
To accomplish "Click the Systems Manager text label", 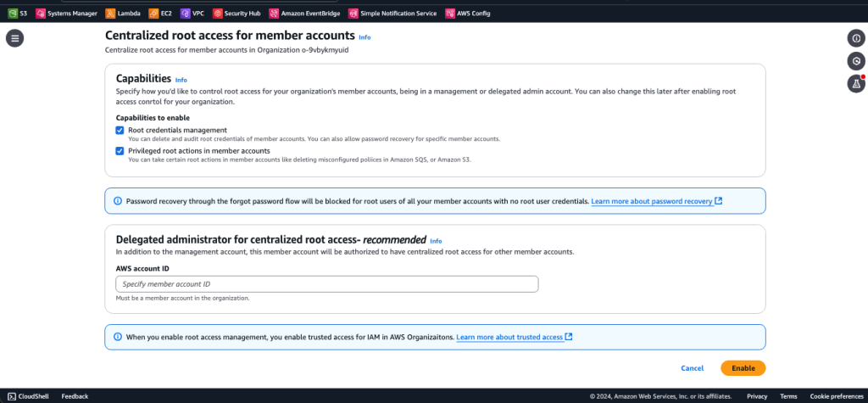I will click(x=73, y=14).
